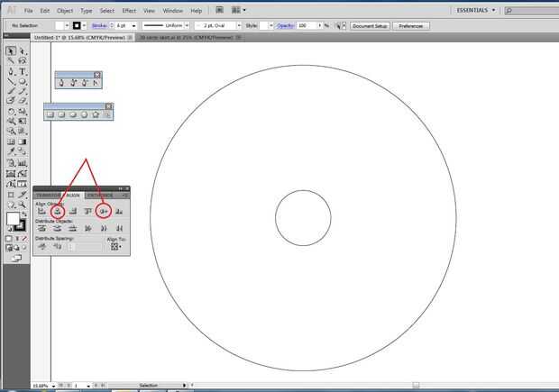Image resolution: width=559 pixels, height=392 pixels.
Task: Open Align To dropdown in Align panel
Action: (116, 247)
